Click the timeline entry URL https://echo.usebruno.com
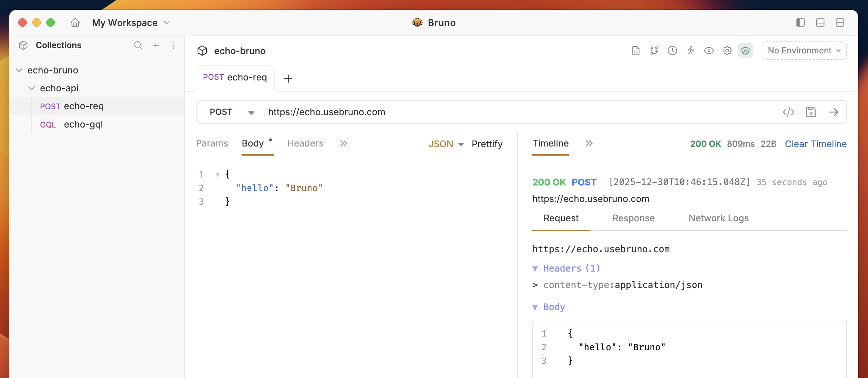 591,199
